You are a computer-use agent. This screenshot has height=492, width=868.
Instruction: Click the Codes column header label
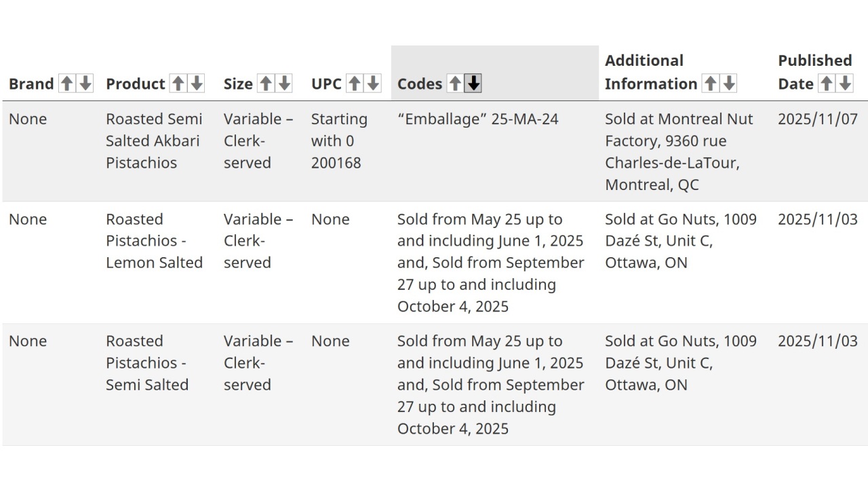[420, 84]
